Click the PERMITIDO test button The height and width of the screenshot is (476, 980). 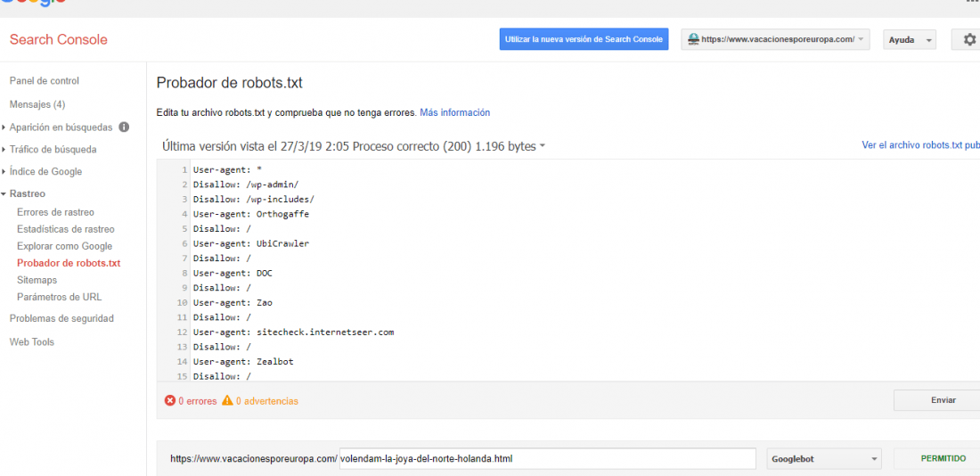click(x=937, y=458)
